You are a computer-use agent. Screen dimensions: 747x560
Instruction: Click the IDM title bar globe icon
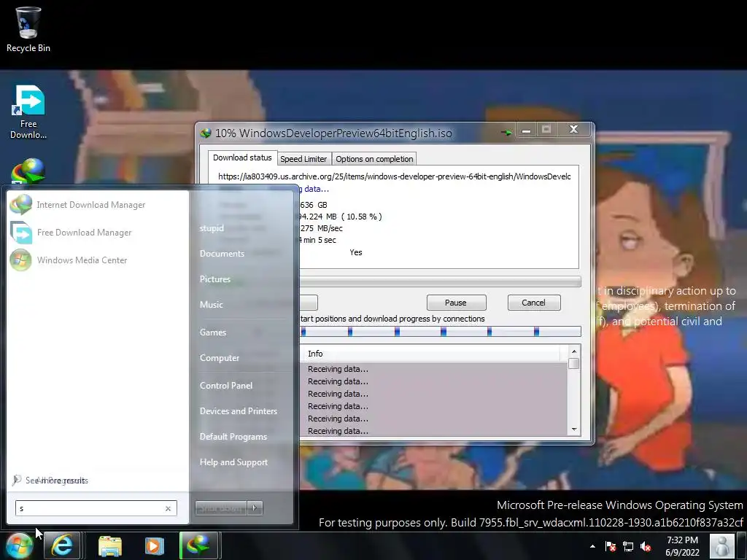click(x=205, y=133)
